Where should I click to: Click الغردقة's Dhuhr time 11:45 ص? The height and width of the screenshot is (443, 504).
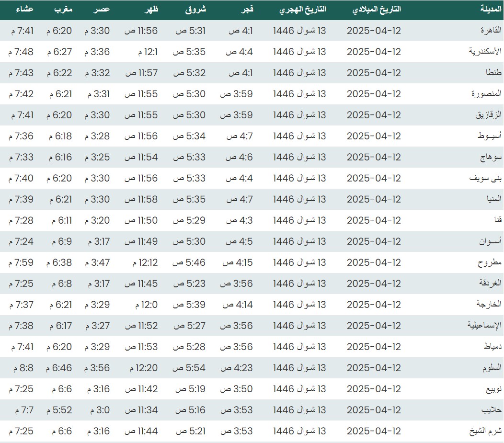click(141, 284)
